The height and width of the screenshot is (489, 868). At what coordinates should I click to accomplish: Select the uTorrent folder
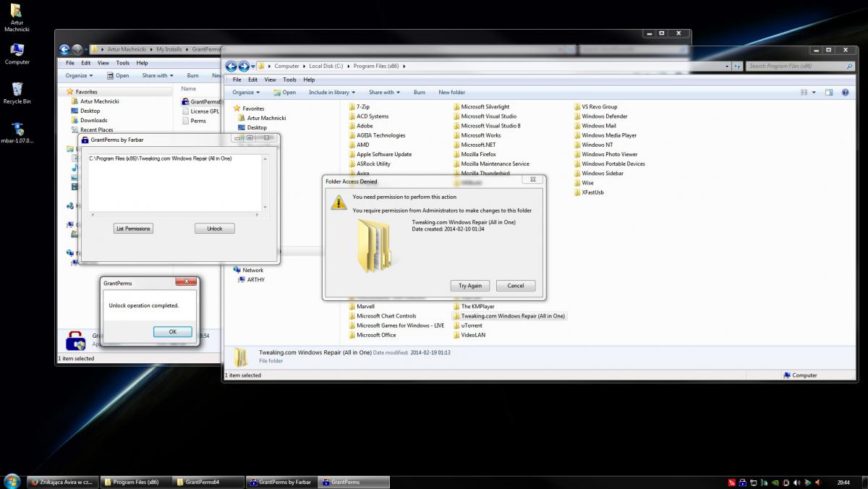467,326
